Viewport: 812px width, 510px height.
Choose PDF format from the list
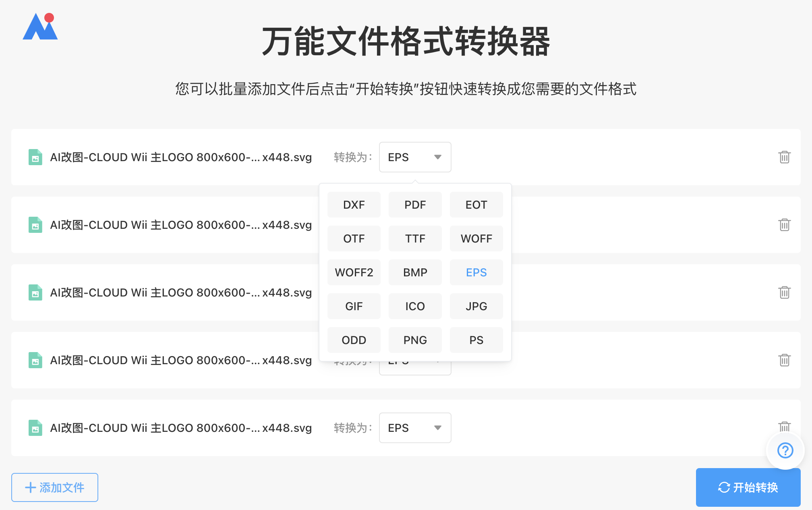pos(415,205)
